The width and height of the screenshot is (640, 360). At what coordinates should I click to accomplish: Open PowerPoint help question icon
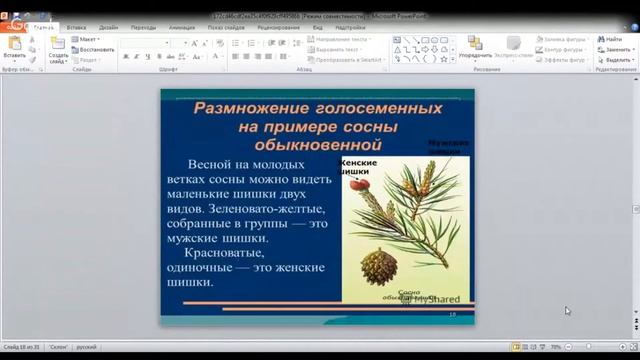(635, 28)
